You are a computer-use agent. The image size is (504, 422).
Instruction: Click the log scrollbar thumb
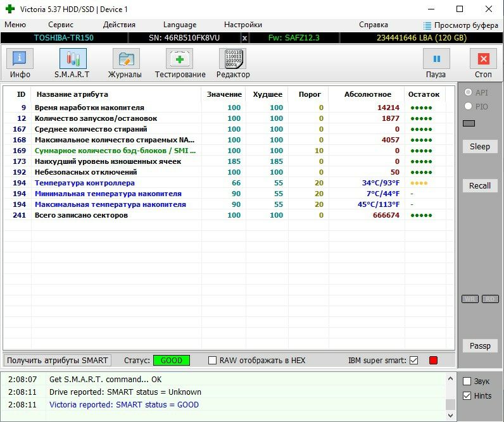[450, 404]
